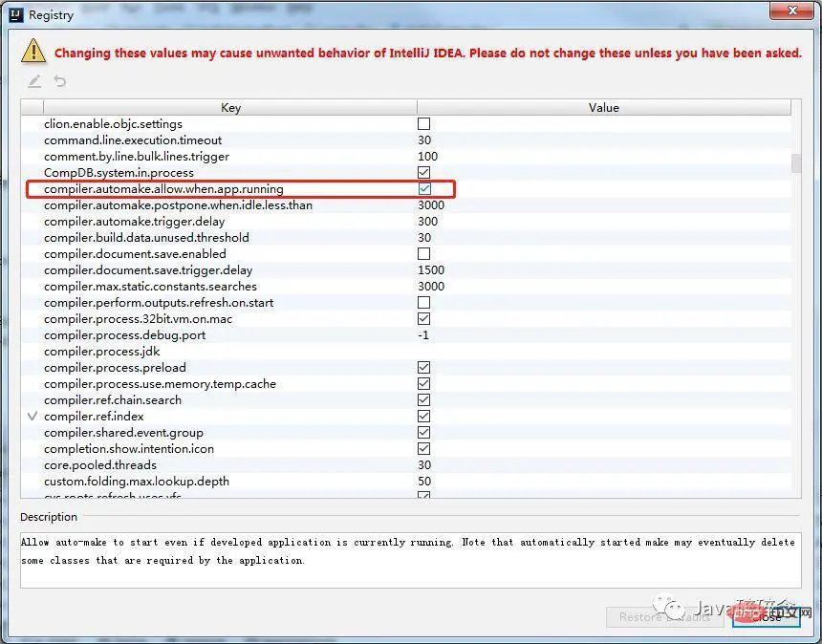Toggle compiler.automake.allow.when.app.running checkbox

424,188
